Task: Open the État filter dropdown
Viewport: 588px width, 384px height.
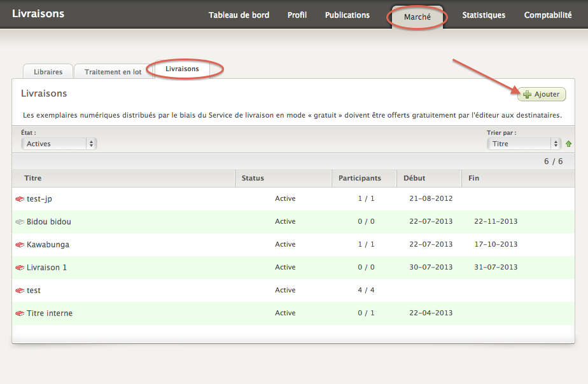Action: tap(59, 144)
